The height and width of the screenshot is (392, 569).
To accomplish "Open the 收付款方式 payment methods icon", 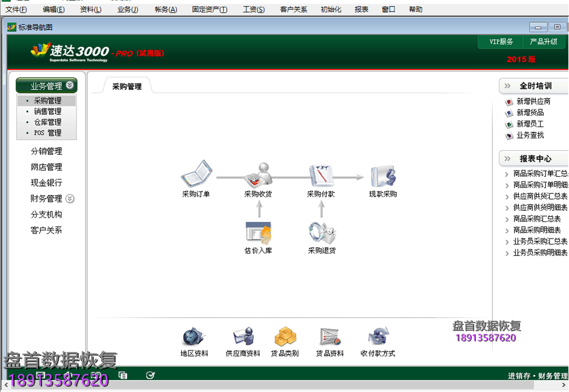I will pyautogui.click(x=378, y=337).
